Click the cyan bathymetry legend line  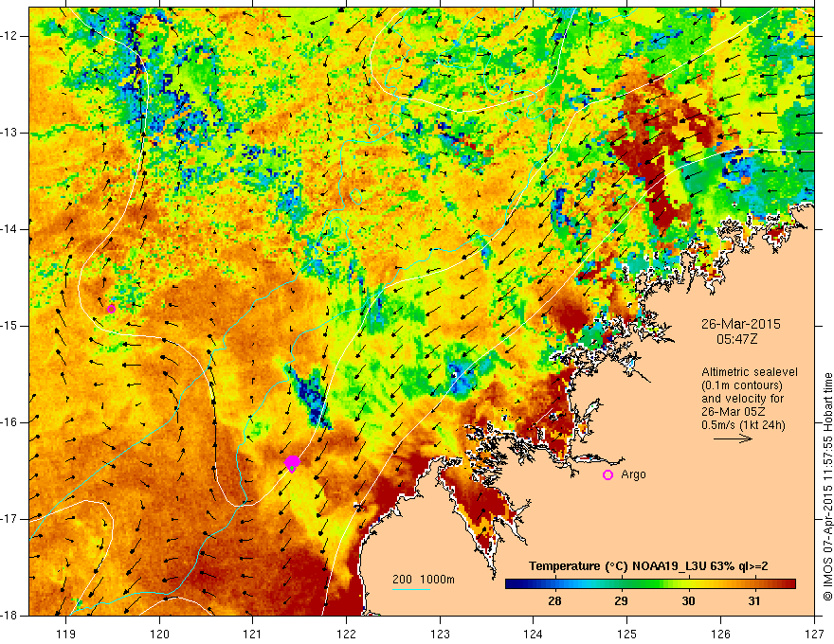411,589
